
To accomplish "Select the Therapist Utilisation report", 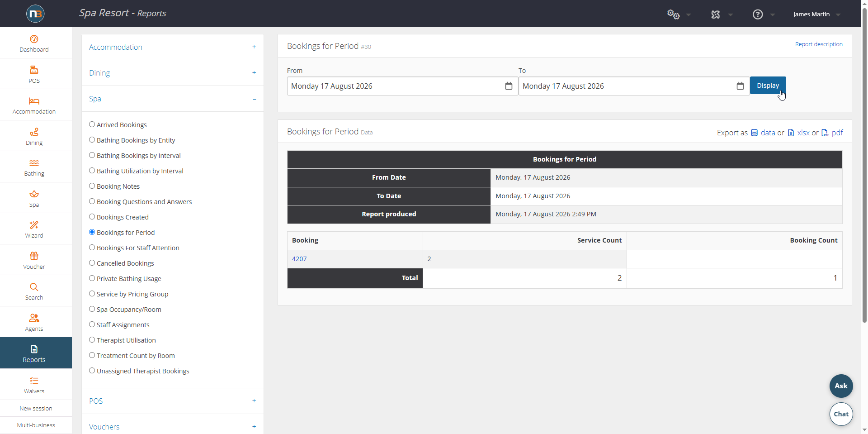I will [x=92, y=340].
